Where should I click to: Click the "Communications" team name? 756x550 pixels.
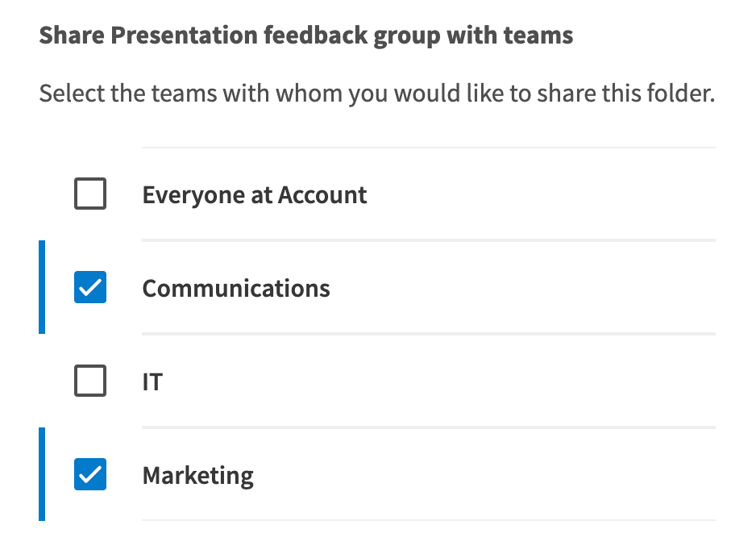[x=236, y=289]
